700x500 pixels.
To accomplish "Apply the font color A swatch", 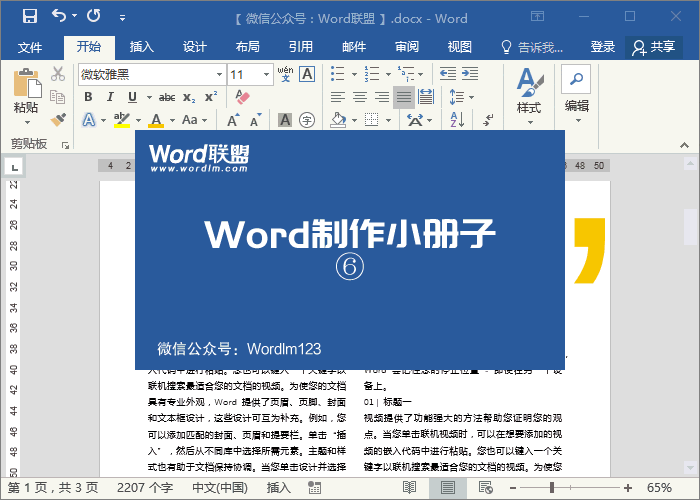I will (156, 120).
